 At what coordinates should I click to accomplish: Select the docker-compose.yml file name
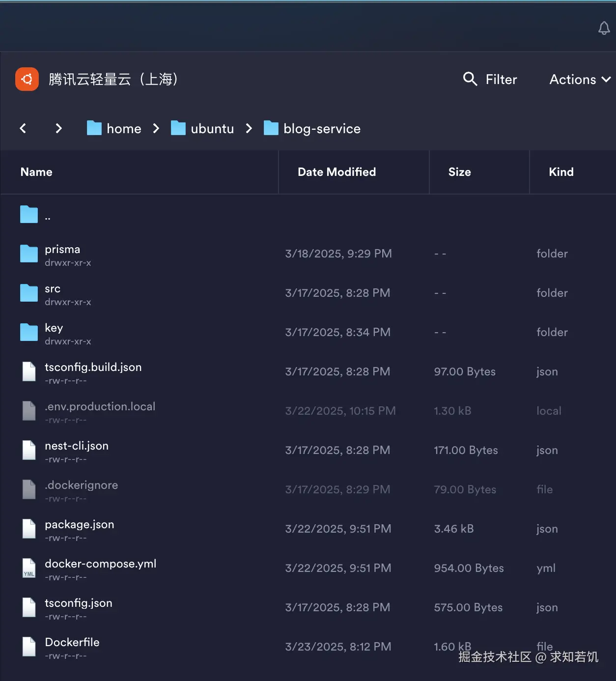101,564
